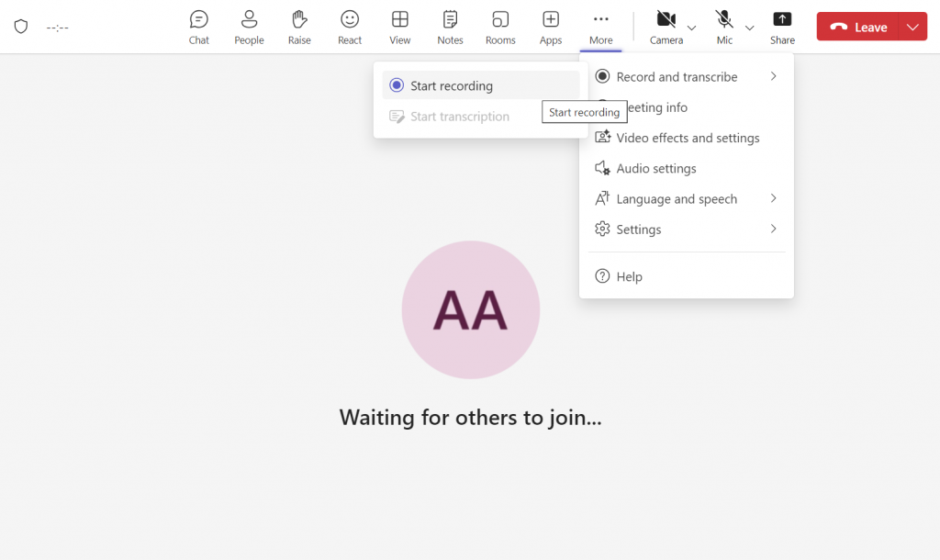The image size is (940, 560).
Task: Click the red Leave button
Action: 857,27
